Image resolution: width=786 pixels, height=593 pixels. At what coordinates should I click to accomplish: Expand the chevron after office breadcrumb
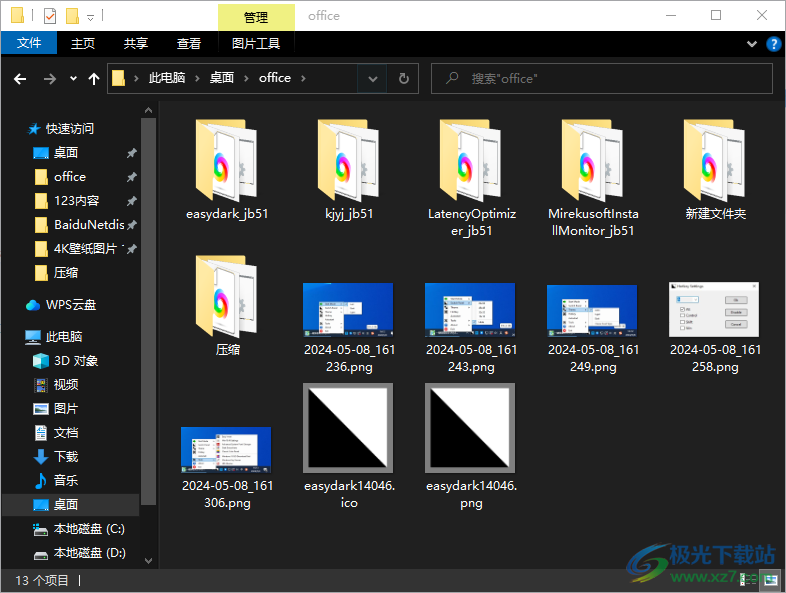[303, 78]
